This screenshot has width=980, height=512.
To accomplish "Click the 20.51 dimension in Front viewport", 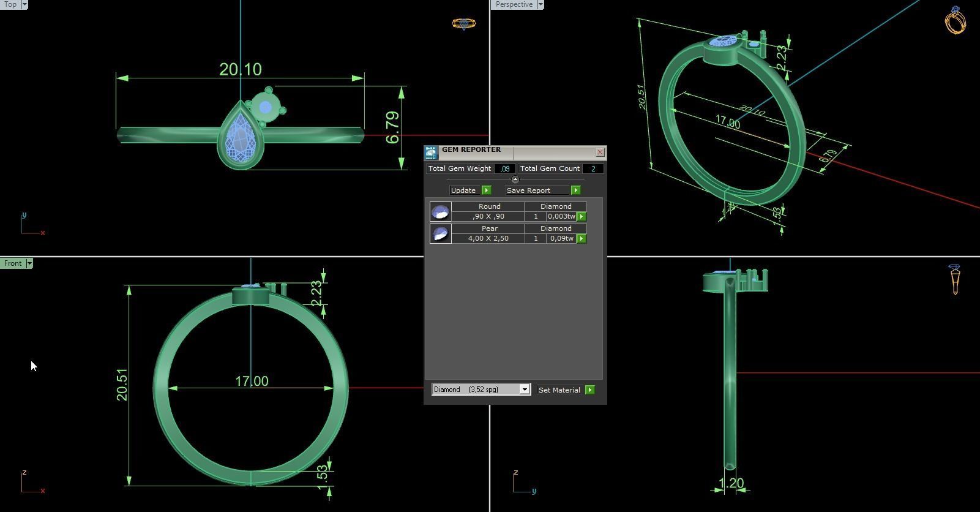I will (122, 385).
